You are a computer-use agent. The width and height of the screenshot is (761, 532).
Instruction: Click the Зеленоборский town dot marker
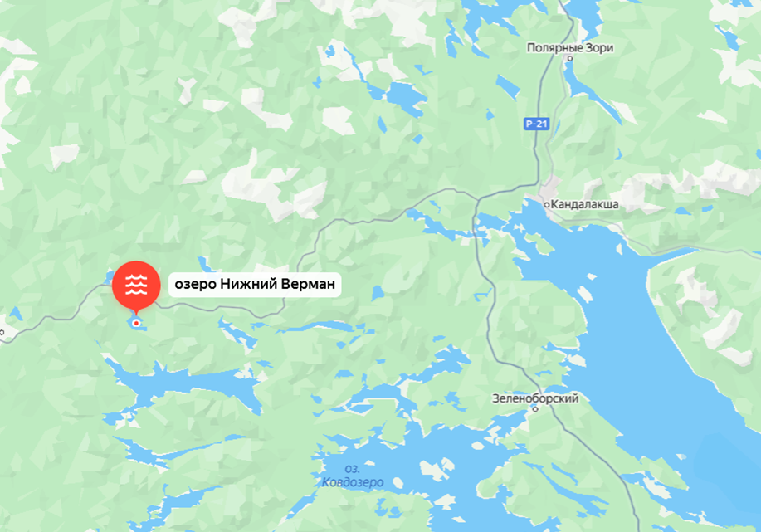[x=536, y=409]
